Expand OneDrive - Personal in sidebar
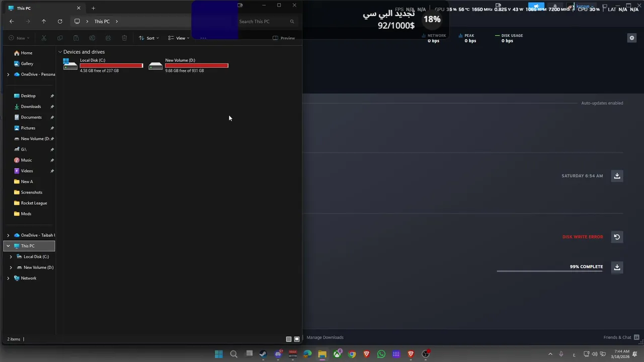This screenshot has width=644, height=362. (8, 74)
